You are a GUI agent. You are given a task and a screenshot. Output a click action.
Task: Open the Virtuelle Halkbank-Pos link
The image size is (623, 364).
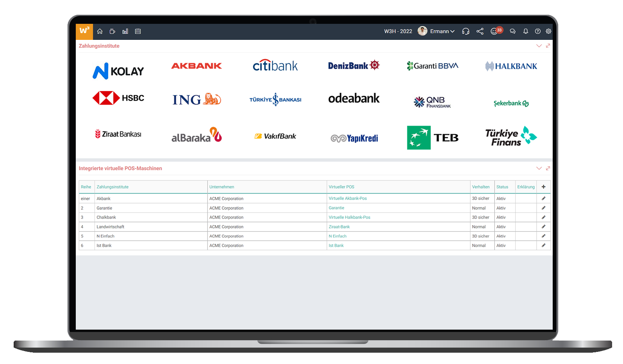point(349,217)
